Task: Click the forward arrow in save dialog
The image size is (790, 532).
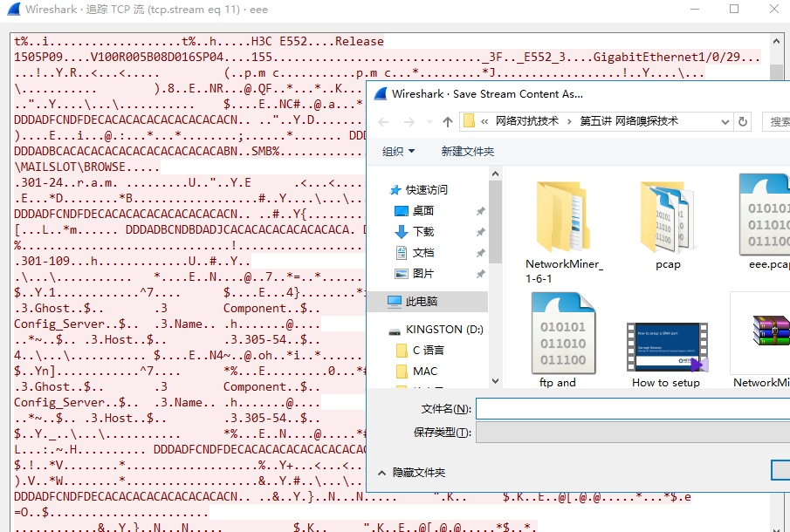Action: tap(409, 122)
